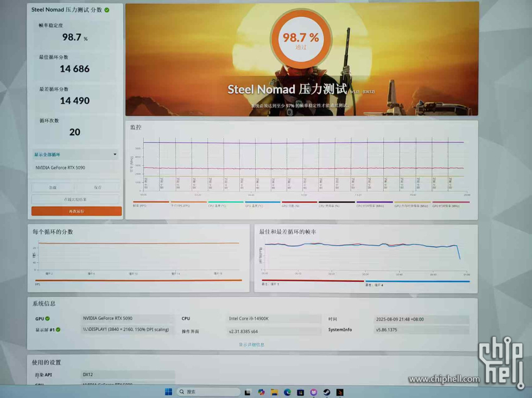Switch to the 3DMark taskbar icon
Image resolution: width=532 pixels, height=398 pixels.
[340, 392]
